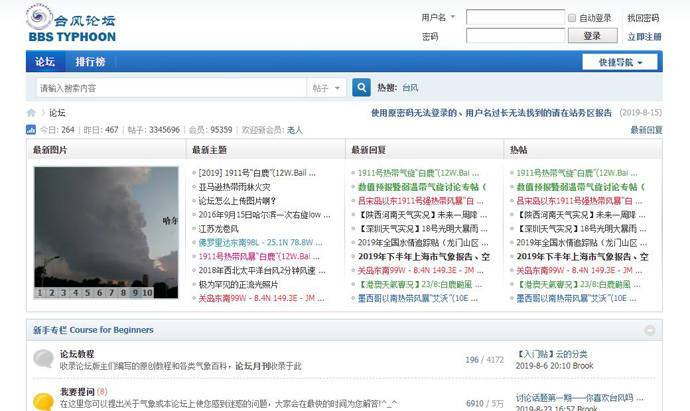
Task: Open 新手专栏 Course for Beginners heading
Action: tap(93, 330)
